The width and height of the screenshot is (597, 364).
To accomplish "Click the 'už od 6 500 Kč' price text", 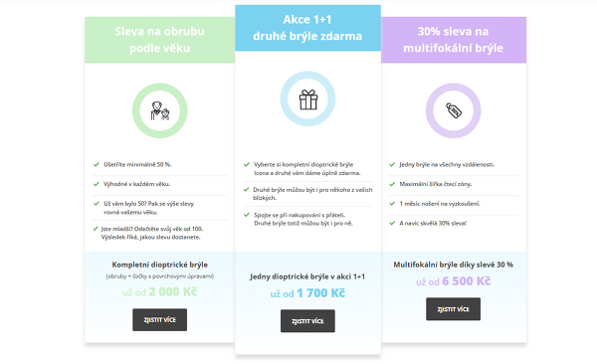I will (453, 281).
